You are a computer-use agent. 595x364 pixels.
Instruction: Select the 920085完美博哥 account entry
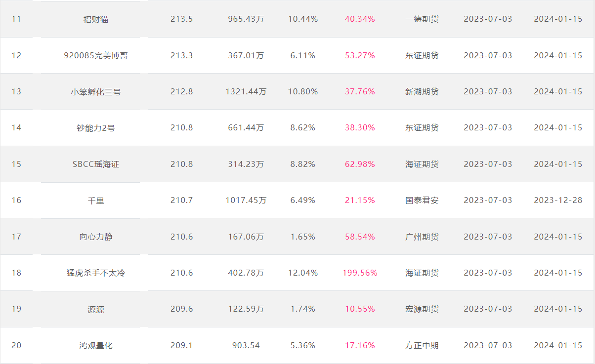[x=96, y=55]
